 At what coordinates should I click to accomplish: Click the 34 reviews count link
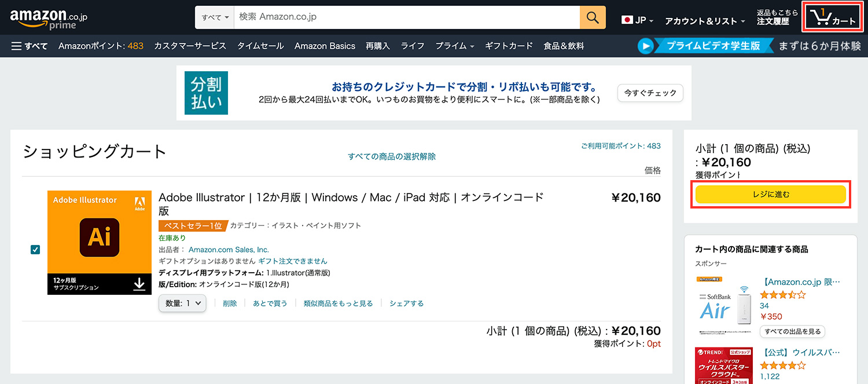[764, 306]
